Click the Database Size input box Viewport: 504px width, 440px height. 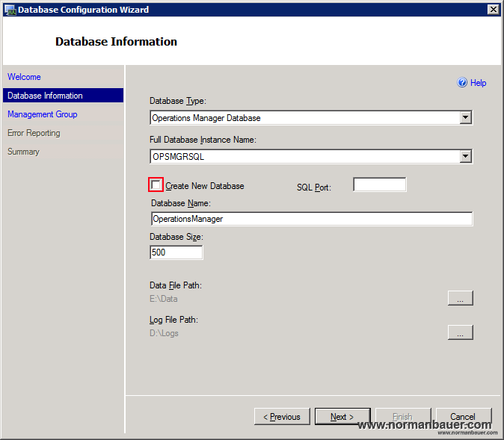[176, 252]
